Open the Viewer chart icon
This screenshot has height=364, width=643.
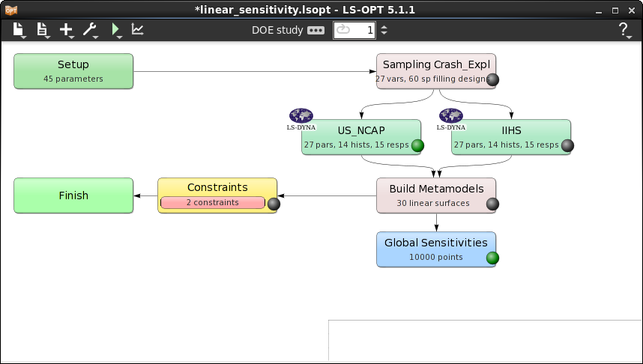[137, 29]
